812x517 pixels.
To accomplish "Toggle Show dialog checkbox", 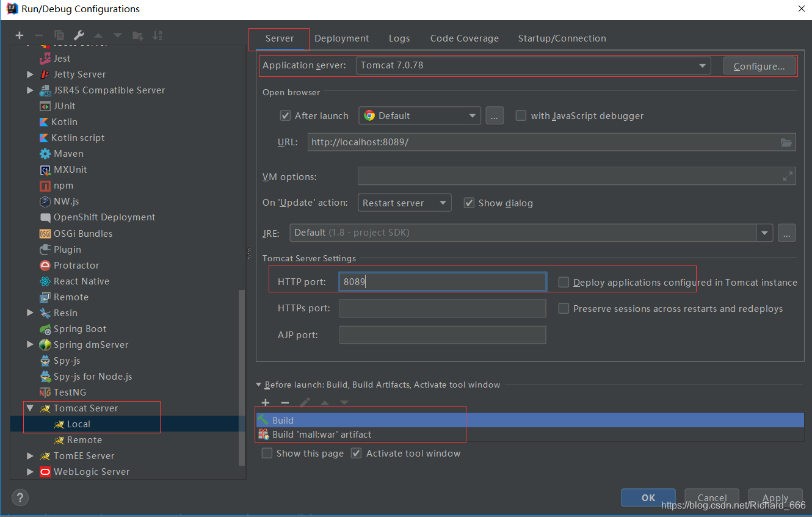I will (x=469, y=203).
